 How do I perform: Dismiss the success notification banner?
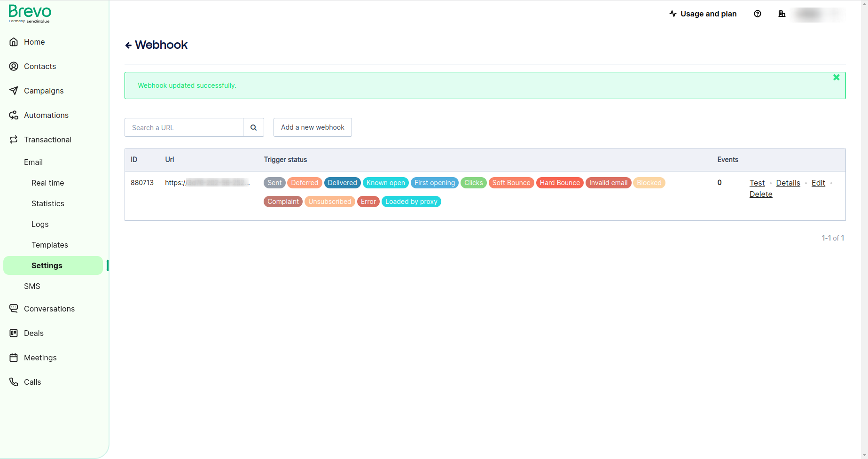click(x=836, y=78)
